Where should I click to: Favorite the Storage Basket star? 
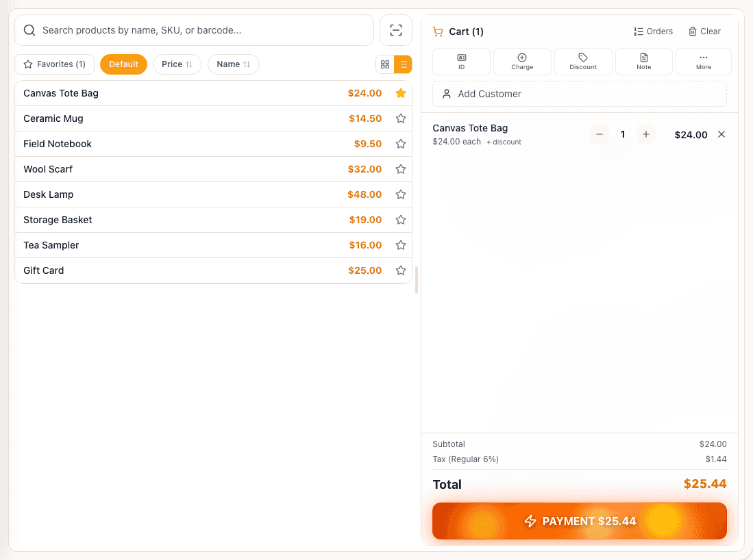401,220
